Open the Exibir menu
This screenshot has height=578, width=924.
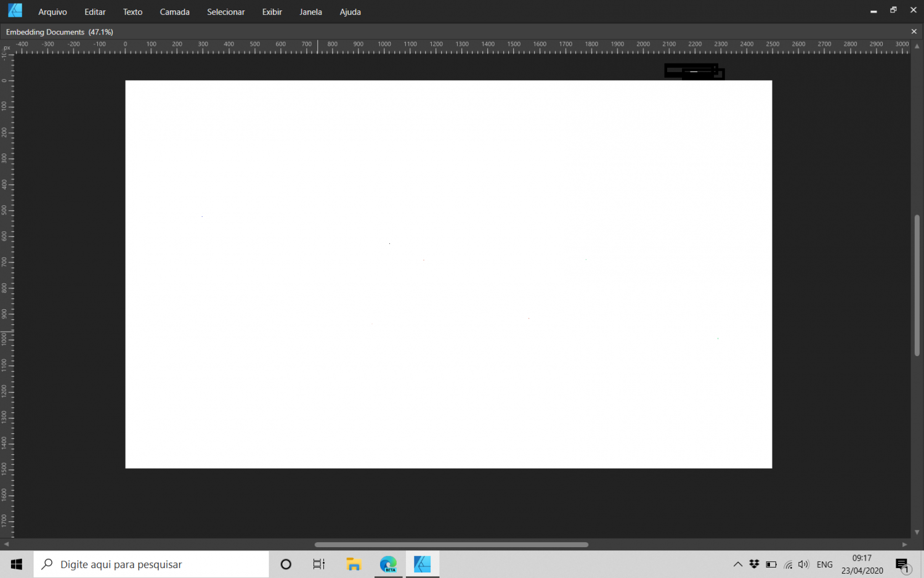click(272, 12)
